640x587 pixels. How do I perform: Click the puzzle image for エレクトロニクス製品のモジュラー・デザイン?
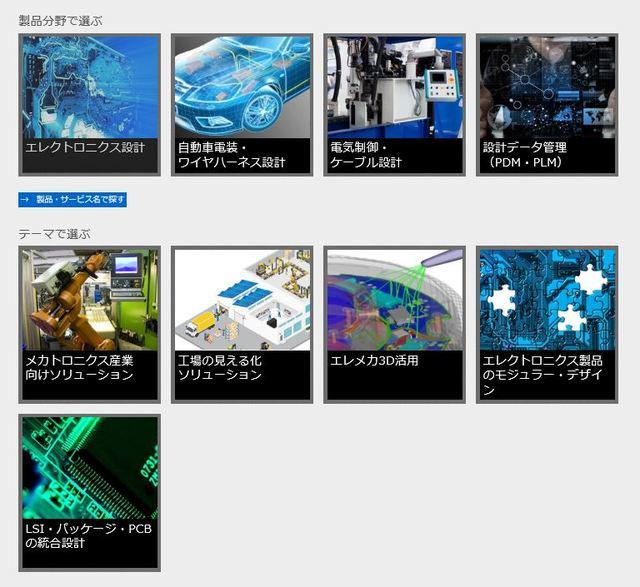tap(547, 300)
